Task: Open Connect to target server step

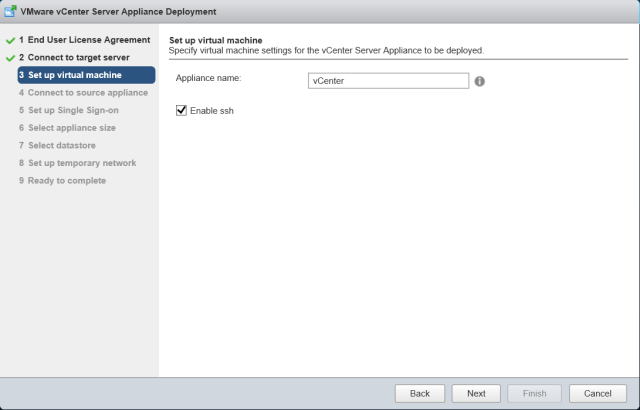Action: click(x=82, y=57)
